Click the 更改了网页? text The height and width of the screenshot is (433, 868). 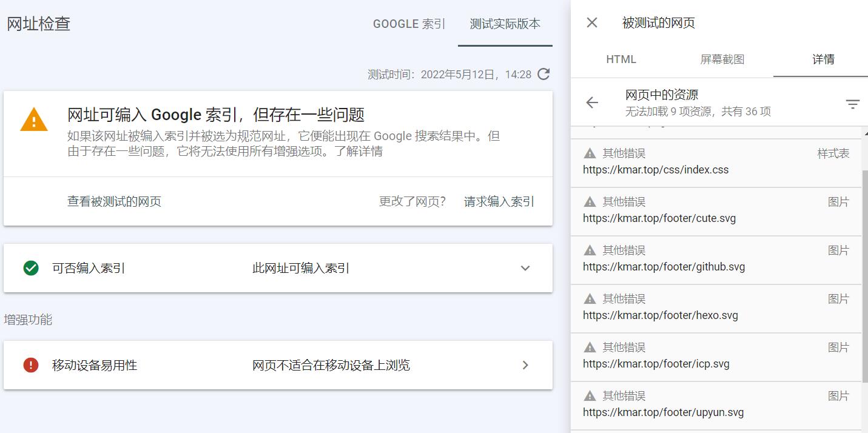pos(412,201)
